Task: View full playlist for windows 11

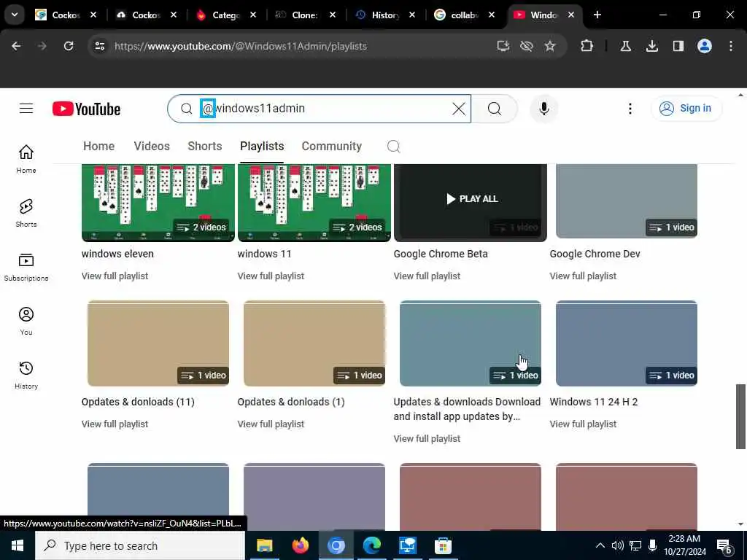Action: [x=271, y=276]
